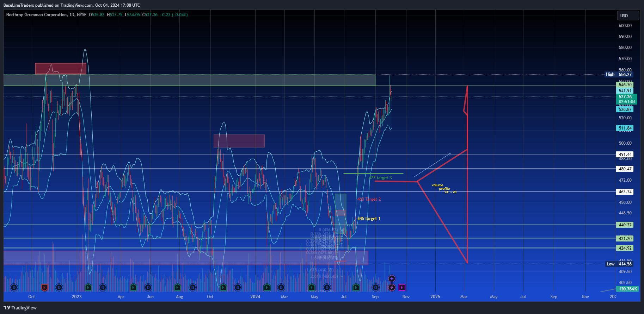The height and width of the screenshot is (314, 644).
Task: Open the magenta upcoming earnings E marker
Action: (402, 288)
